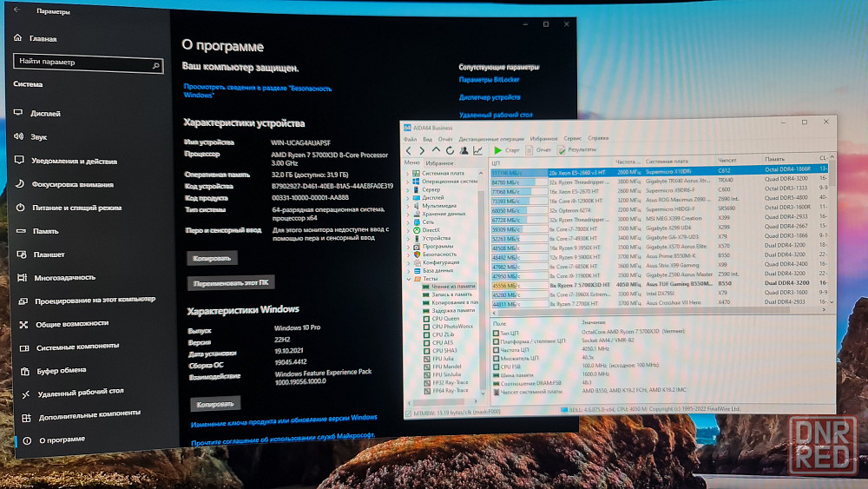Switch to the Избранное tab beside Меню
This screenshot has height=489, width=868.
[x=439, y=163]
